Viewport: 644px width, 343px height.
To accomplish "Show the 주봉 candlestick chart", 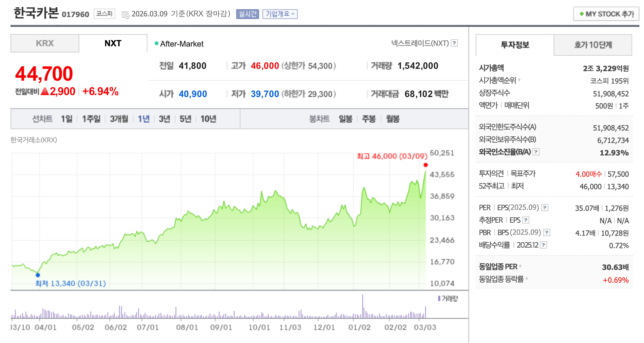I will click(x=369, y=119).
